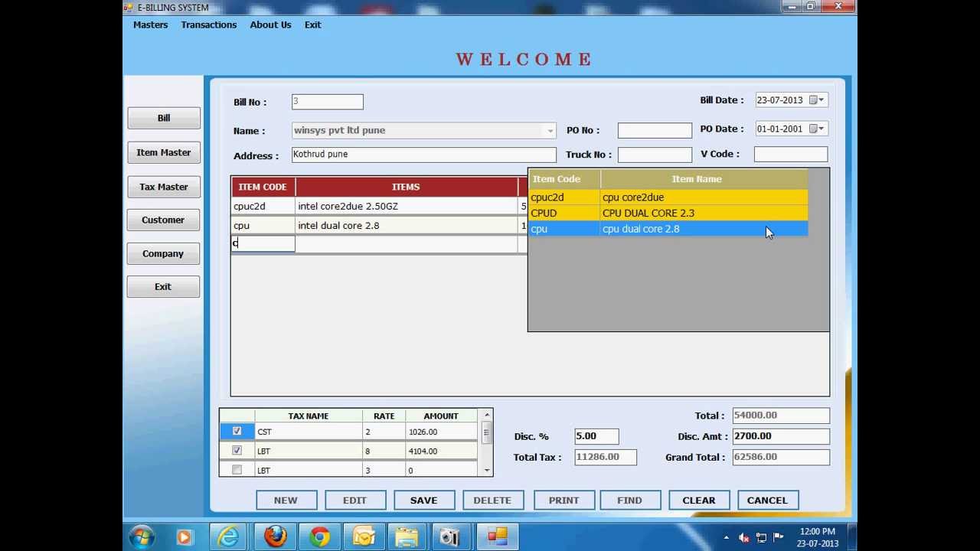Open Internet Explorer in the taskbar
Image resolution: width=980 pixels, height=551 pixels.
(x=229, y=536)
